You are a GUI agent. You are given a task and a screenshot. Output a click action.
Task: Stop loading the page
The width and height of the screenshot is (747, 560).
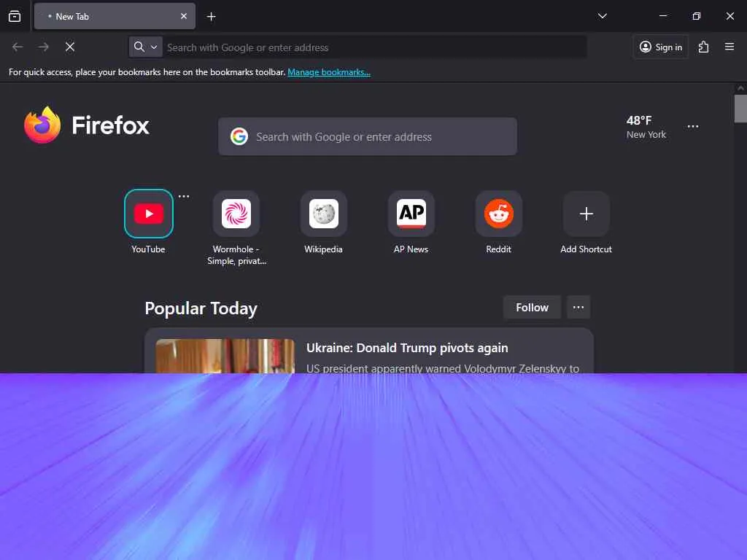coord(70,47)
